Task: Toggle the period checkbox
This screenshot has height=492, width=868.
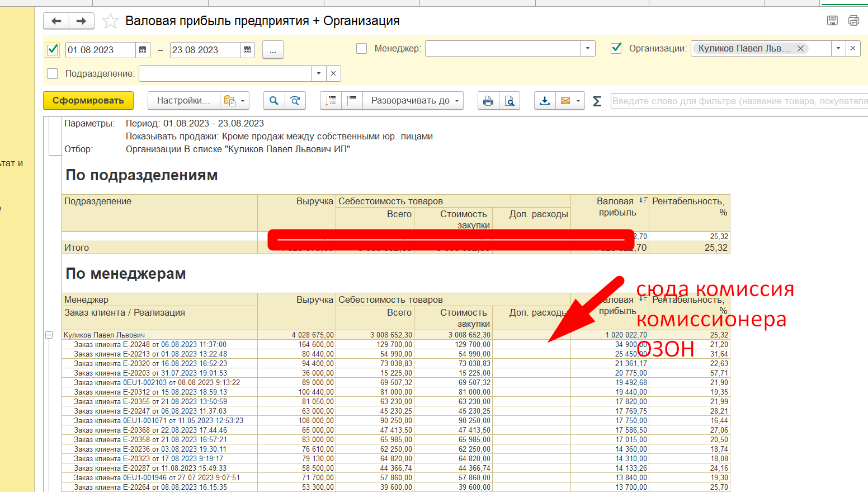Action: tap(53, 50)
